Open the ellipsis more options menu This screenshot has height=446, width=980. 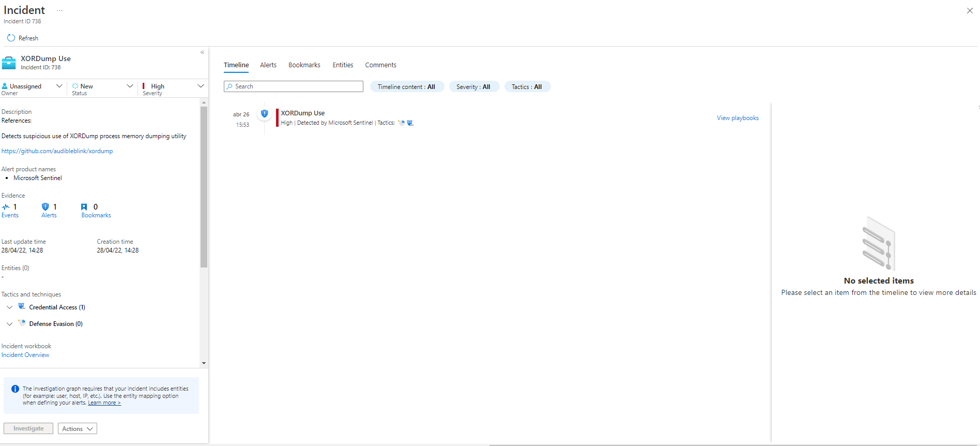pos(60,11)
